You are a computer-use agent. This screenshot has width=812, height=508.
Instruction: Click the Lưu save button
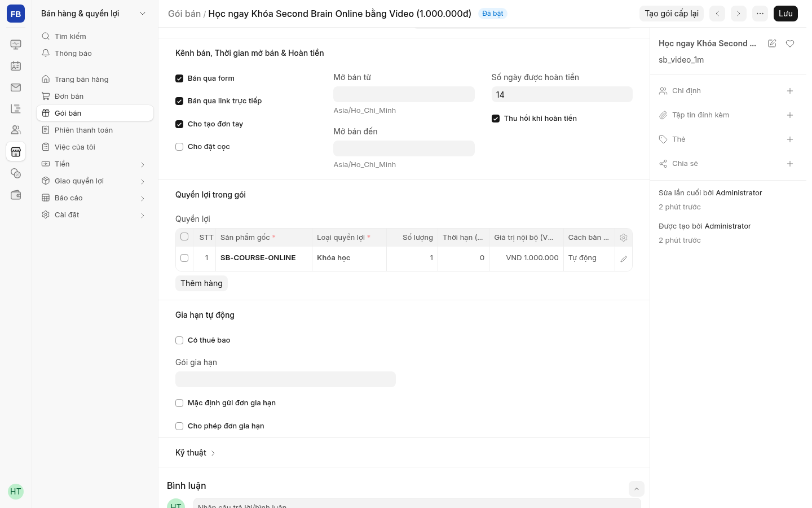point(785,14)
